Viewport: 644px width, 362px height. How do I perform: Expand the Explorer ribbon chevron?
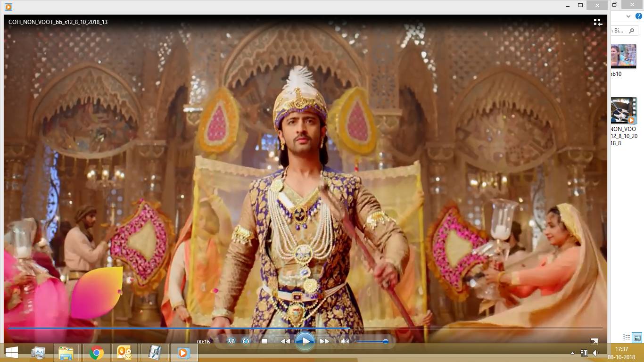pos(628,16)
